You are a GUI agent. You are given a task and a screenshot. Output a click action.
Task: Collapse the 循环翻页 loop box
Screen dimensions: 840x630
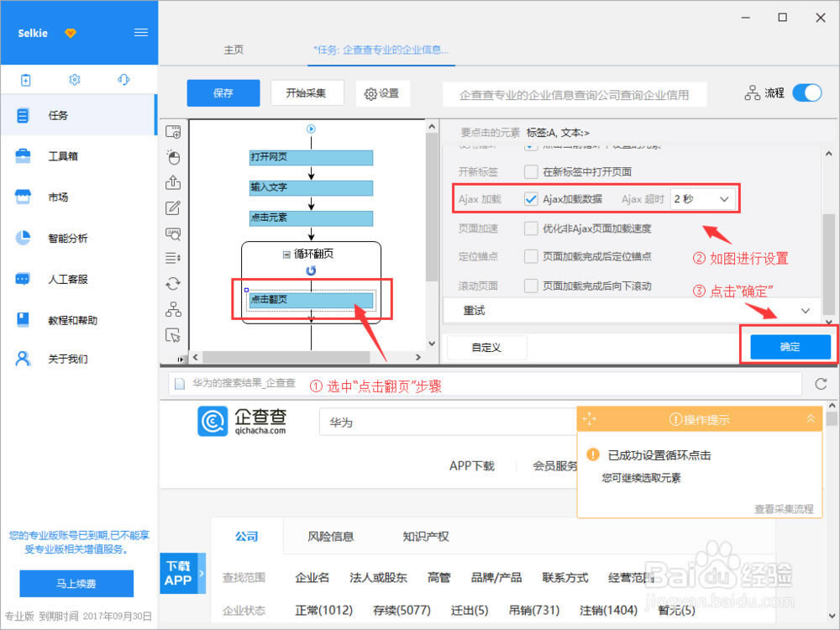287,255
